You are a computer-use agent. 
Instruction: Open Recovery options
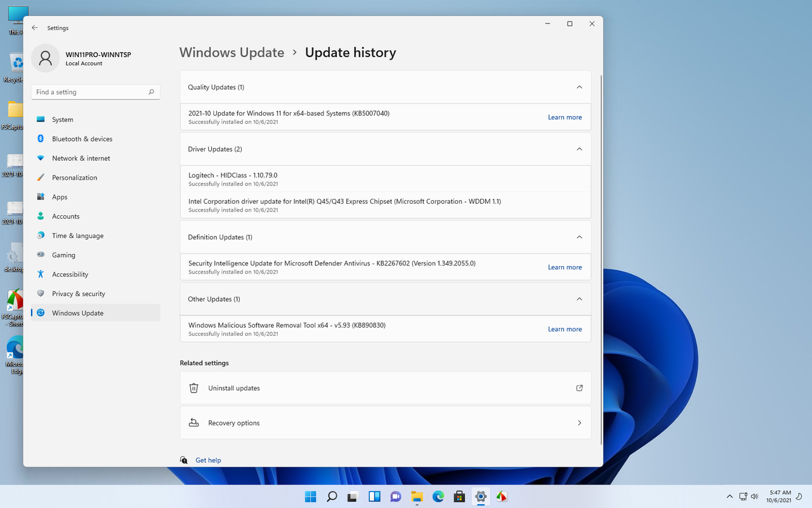[x=386, y=423]
